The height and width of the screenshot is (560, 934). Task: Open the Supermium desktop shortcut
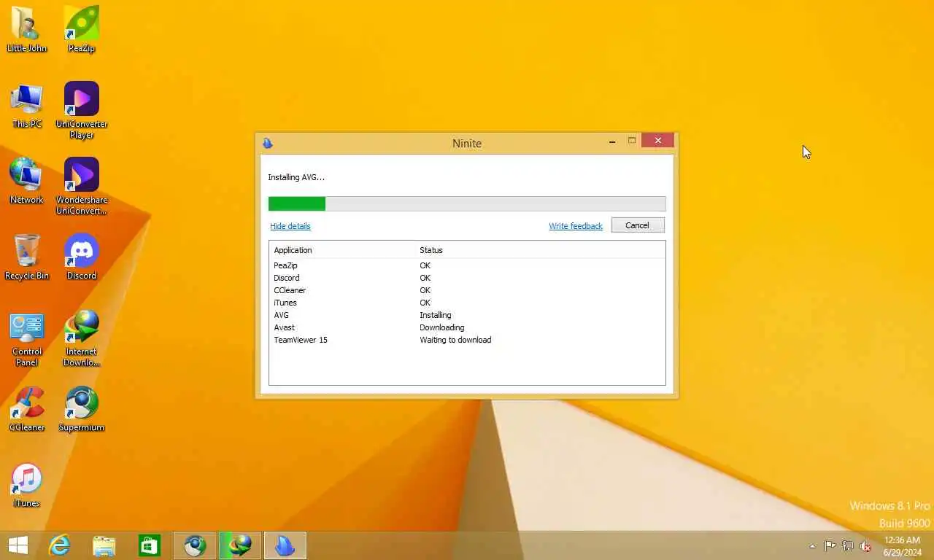point(82,408)
